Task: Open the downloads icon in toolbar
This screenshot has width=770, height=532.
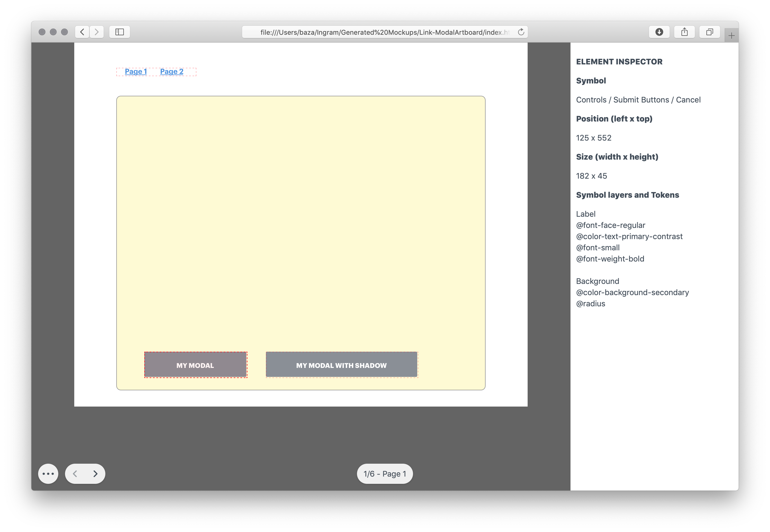Action: [659, 32]
